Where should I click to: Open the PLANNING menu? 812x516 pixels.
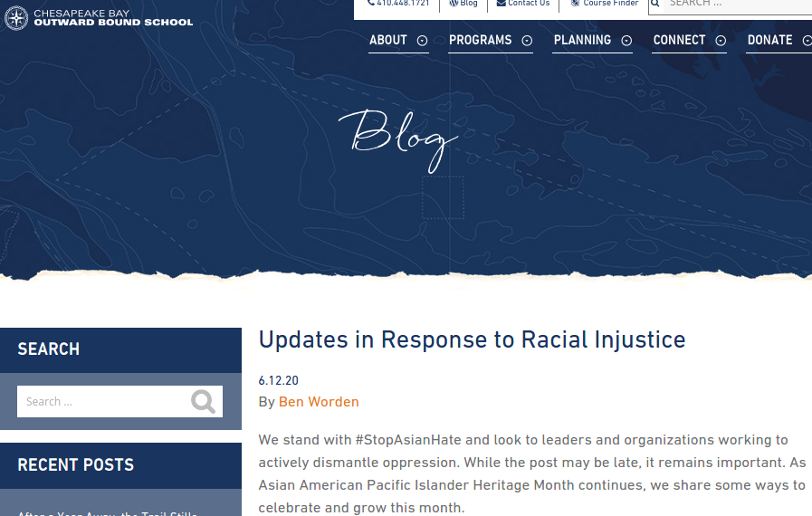pos(582,40)
